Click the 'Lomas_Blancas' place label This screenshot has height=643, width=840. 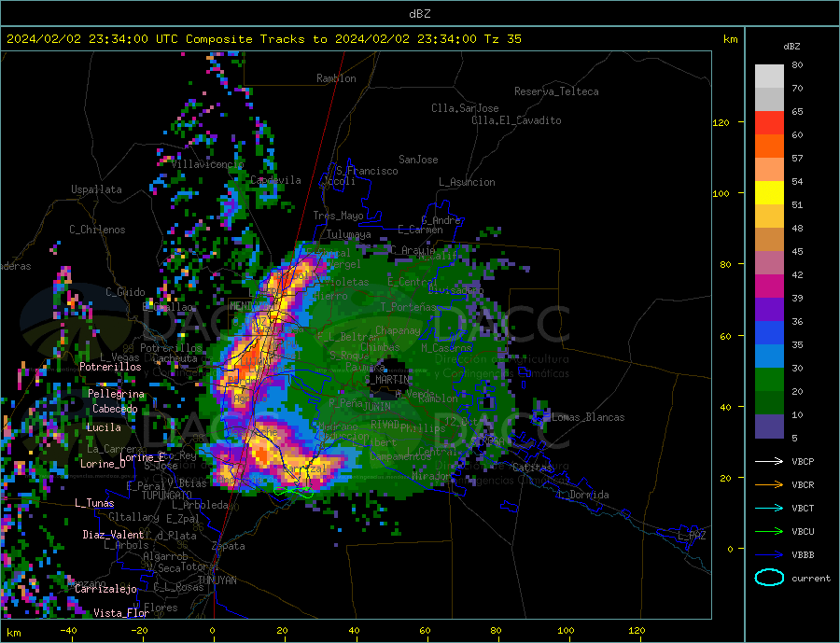(x=588, y=417)
